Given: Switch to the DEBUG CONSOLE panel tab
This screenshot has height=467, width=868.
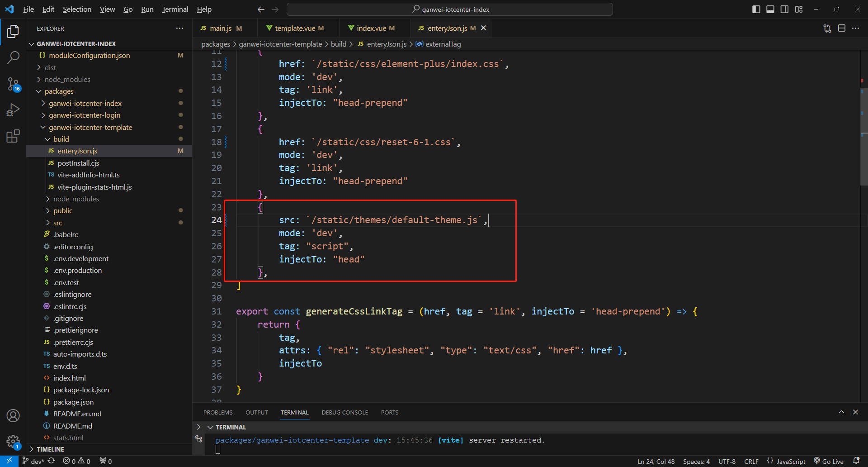Looking at the screenshot, I should [x=344, y=412].
